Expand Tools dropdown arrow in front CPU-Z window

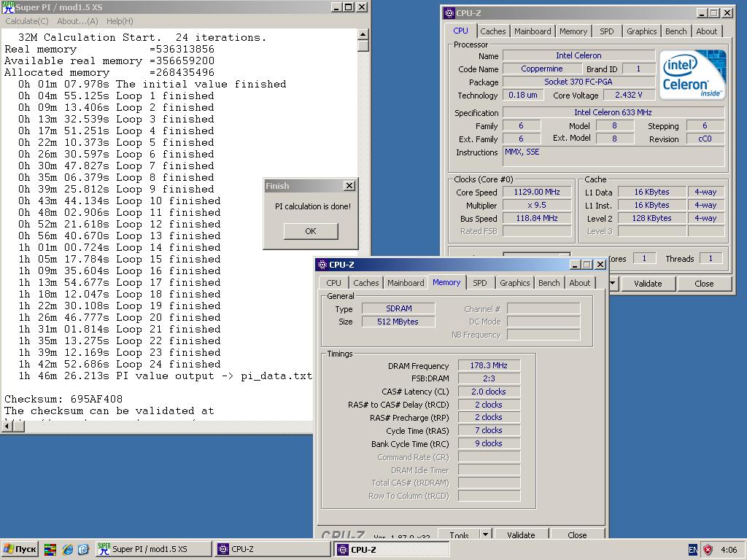click(485, 534)
